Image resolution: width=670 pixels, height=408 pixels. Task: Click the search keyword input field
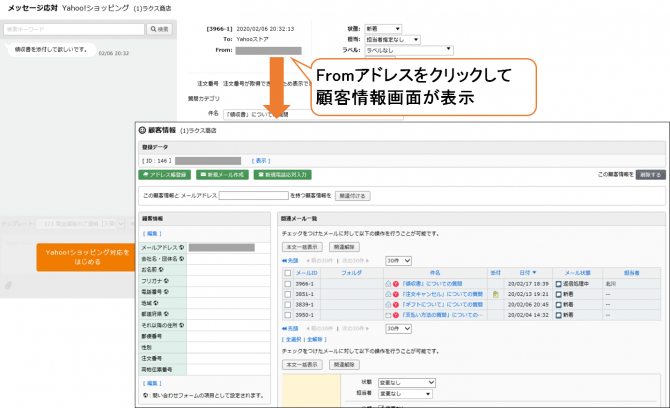[x=74, y=29]
